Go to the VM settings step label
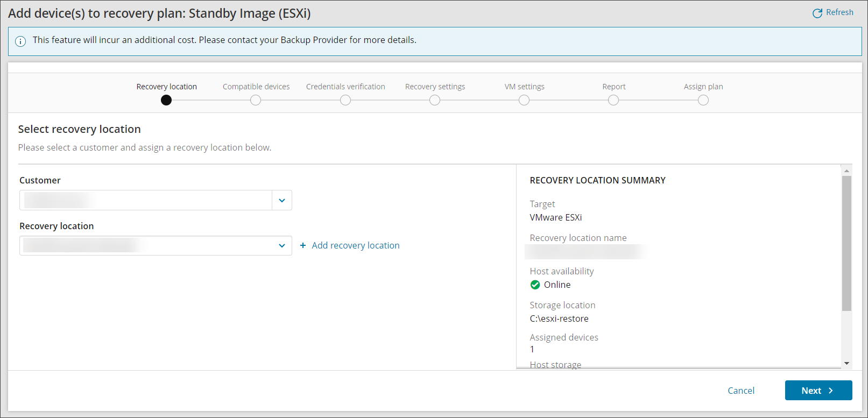This screenshot has height=418, width=868. 524,87
